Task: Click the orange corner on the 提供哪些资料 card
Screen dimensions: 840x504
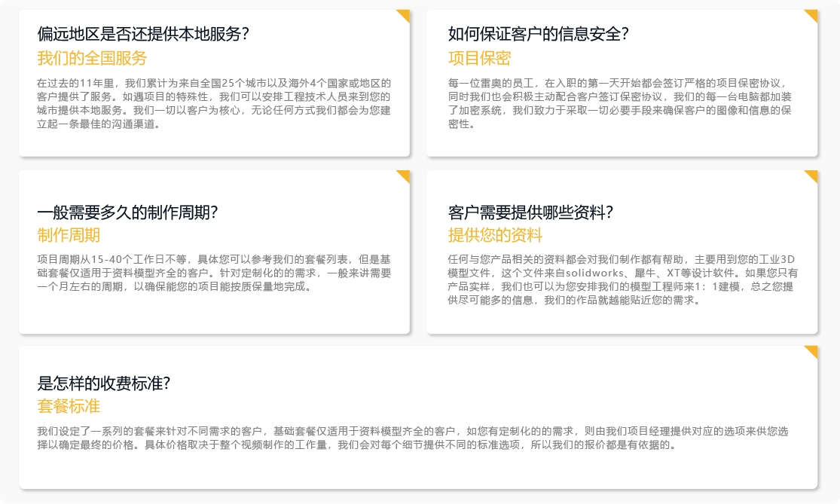Action: tap(813, 175)
